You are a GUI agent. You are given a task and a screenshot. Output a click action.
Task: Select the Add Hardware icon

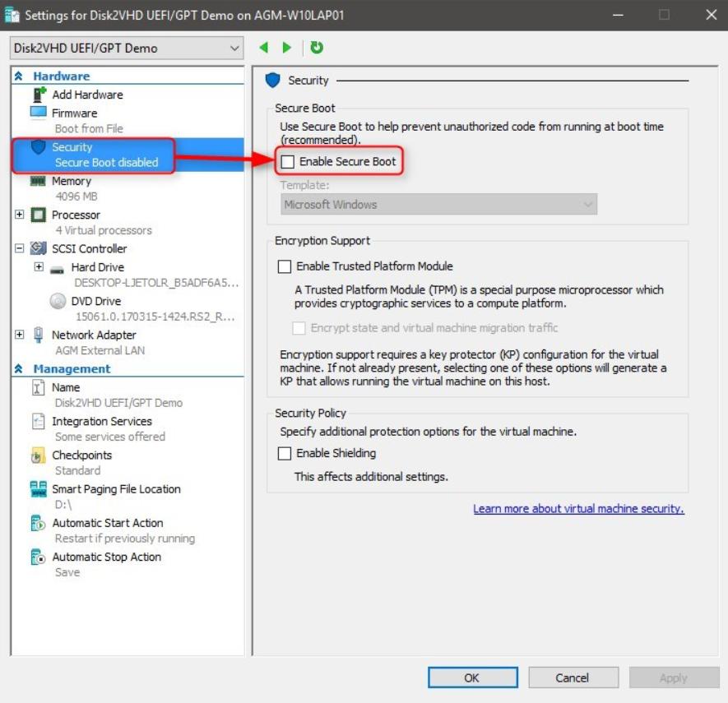(x=39, y=95)
